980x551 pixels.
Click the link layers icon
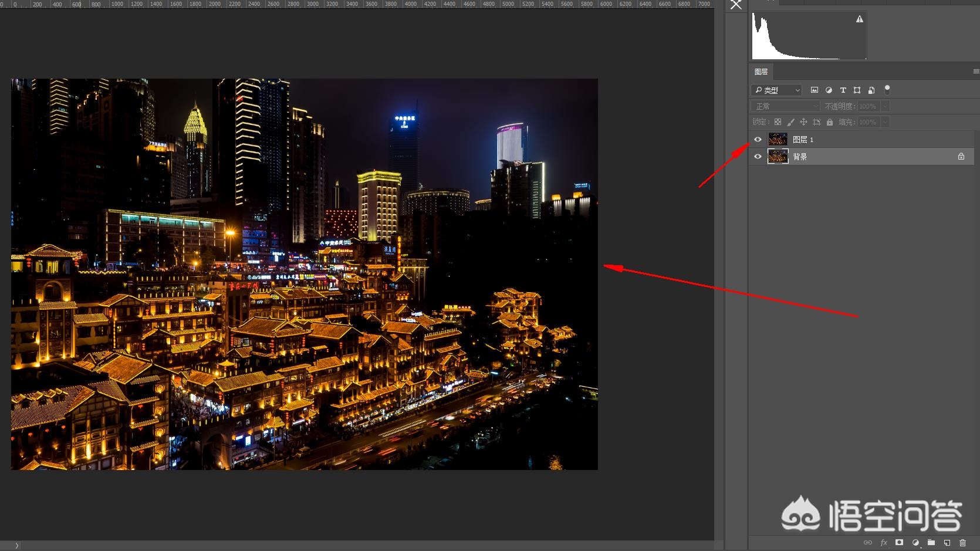click(x=867, y=542)
